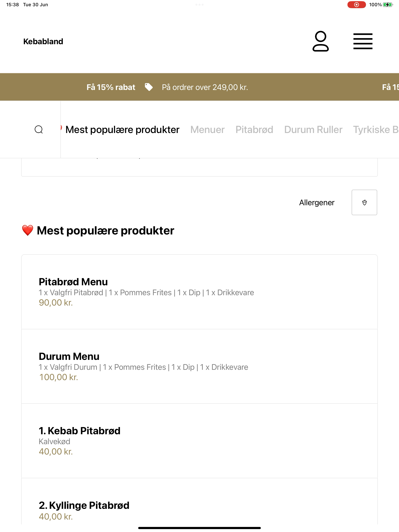Go to Kebabland home logo
399x532 pixels.
(x=43, y=41)
